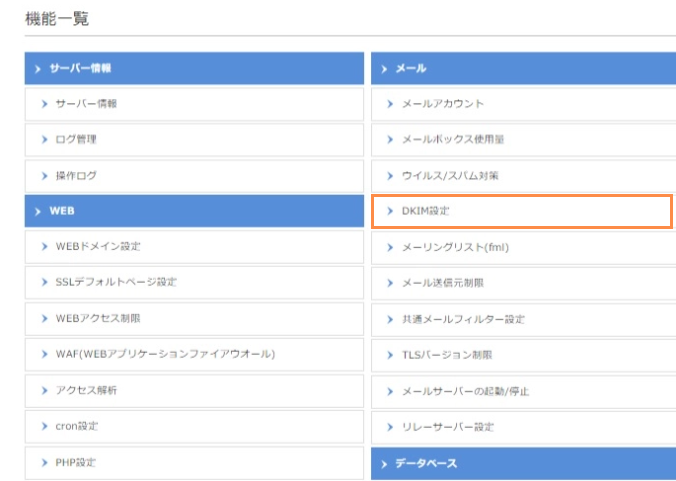Screen dimensions: 676x481
Task: Go to リレーサーバー設定
Action: pos(523,428)
